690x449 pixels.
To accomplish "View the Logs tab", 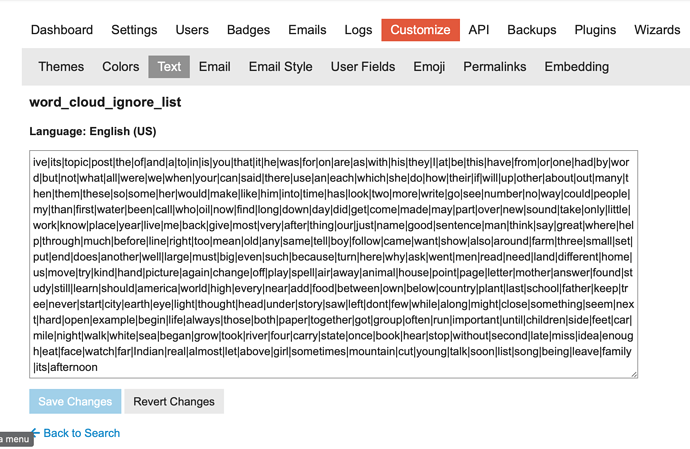I will pyautogui.click(x=358, y=30).
